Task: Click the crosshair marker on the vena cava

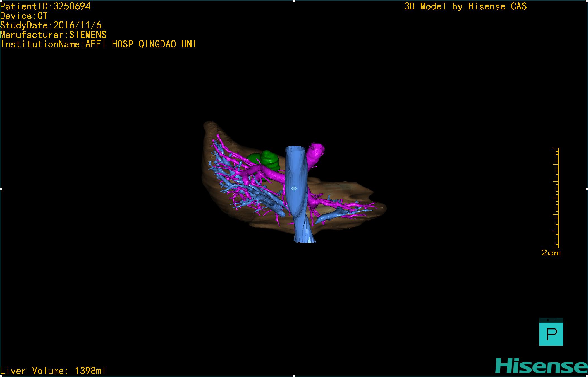Action: [294, 189]
